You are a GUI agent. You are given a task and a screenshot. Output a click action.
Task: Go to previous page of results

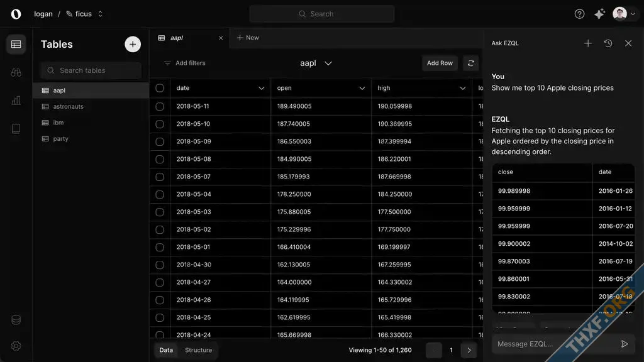coord(434,350)
